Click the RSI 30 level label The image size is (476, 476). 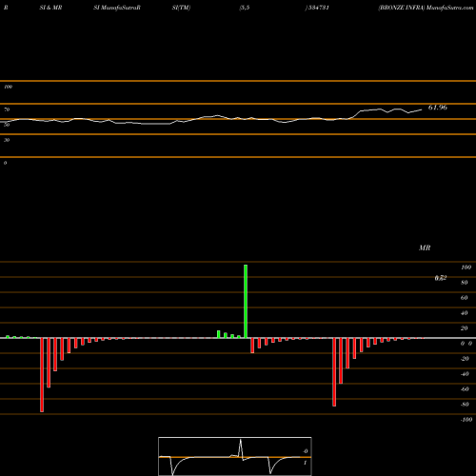point(7,140)
